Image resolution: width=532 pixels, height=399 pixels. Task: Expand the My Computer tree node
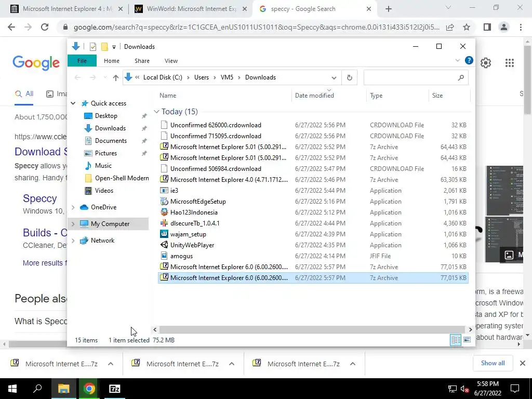[x=73, y=224]
